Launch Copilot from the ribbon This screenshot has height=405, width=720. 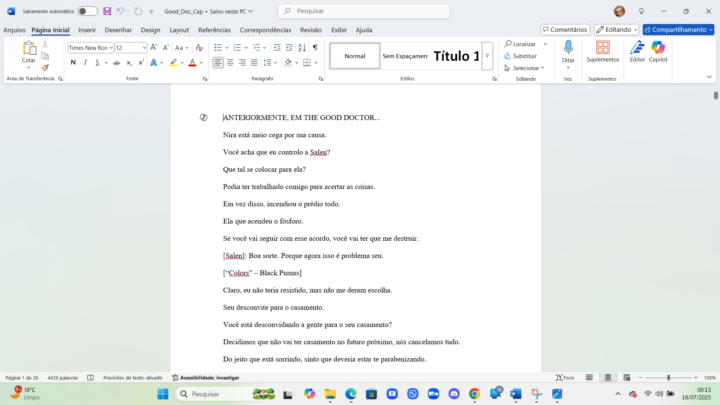pyautogui.click(x=658, y=51)
